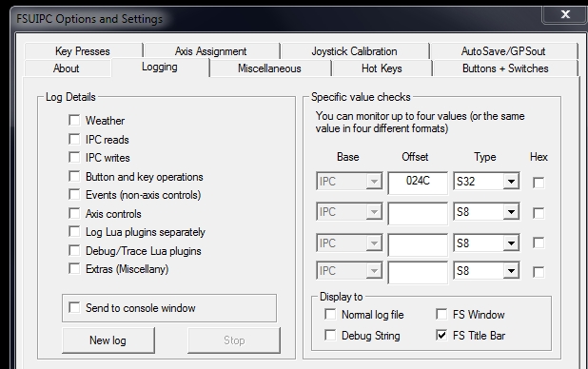Check Log Lua plugins separately

[74, 232]
